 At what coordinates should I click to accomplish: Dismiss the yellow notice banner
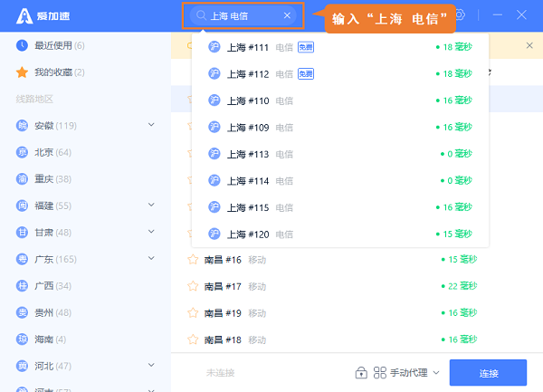coord(529,45)
